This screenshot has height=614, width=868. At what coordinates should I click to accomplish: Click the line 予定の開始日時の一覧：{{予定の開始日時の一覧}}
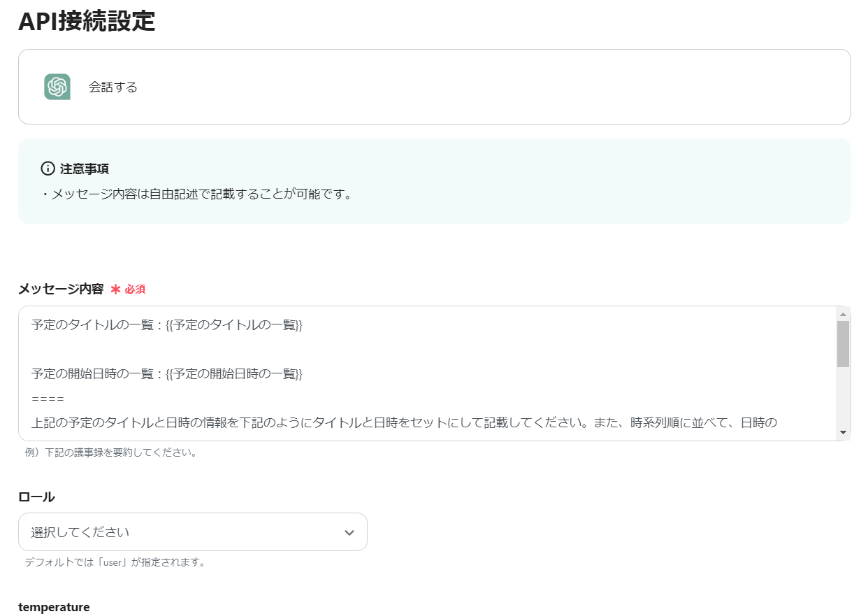[166, 374]
